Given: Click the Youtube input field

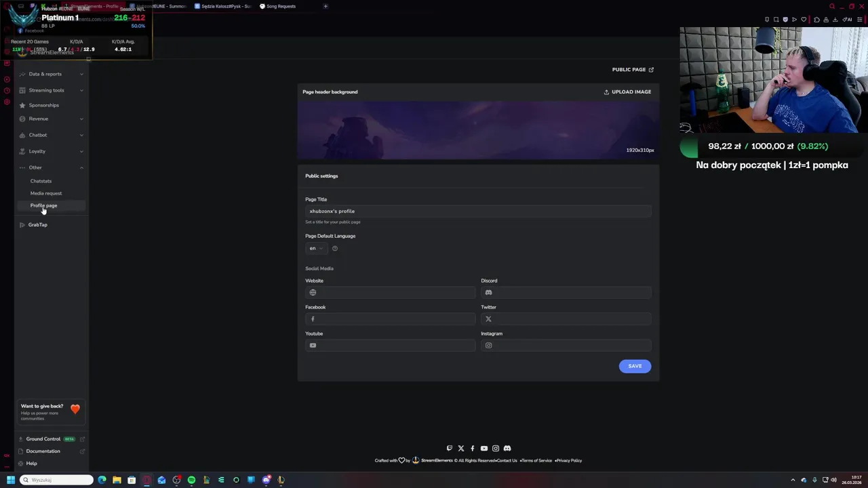Looking at the screenshot, I should (391, 346).
